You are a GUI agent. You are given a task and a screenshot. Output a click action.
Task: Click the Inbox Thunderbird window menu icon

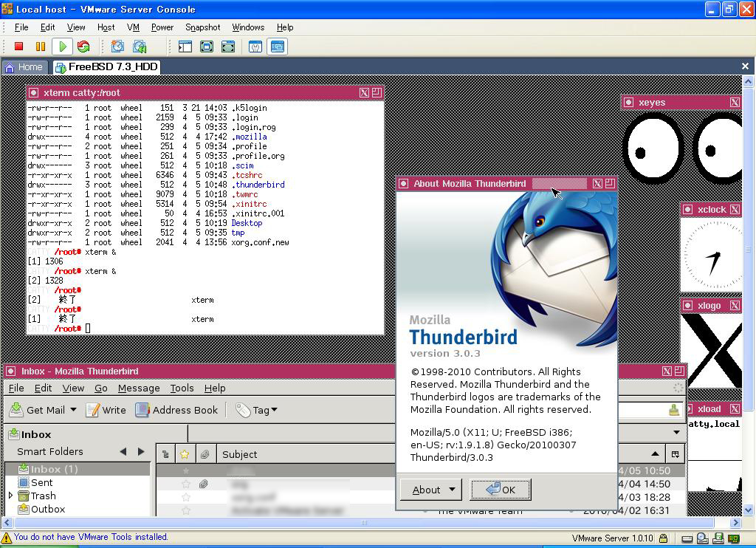tap(10, 371)
